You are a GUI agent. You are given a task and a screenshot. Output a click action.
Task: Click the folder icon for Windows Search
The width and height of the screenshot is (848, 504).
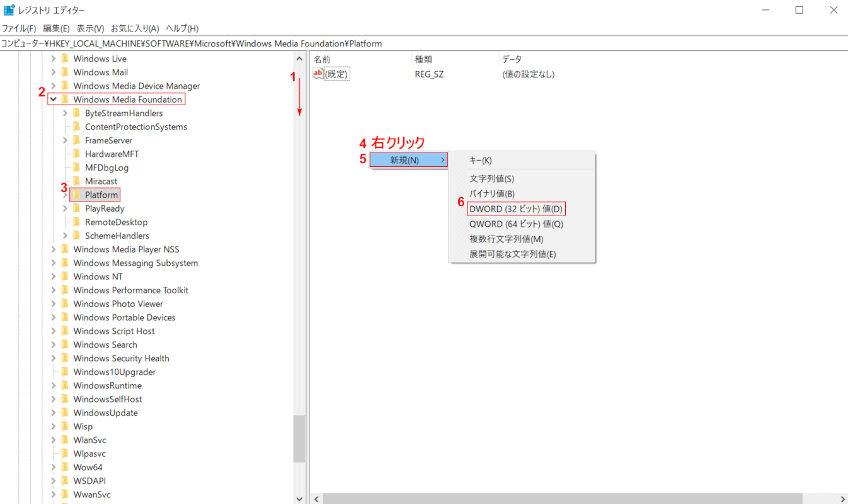click(65, 345)
